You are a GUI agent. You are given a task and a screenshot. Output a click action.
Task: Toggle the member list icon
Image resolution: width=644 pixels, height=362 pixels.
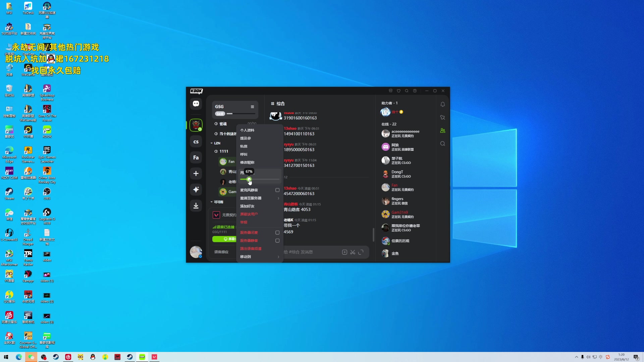coord(443,130)
